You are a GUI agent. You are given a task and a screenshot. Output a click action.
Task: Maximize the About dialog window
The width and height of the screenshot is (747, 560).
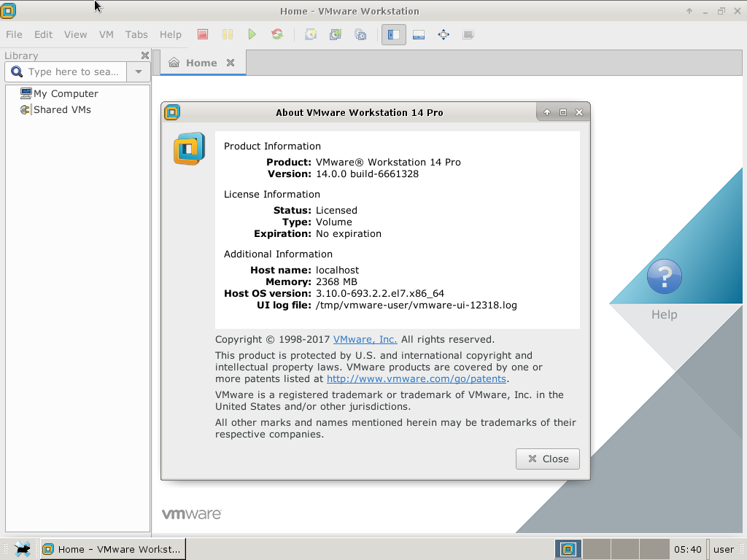coord(562,112)
